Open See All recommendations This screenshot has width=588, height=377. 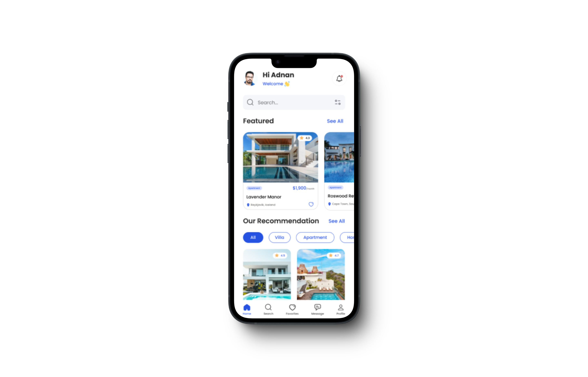click(x=336, y=221)
